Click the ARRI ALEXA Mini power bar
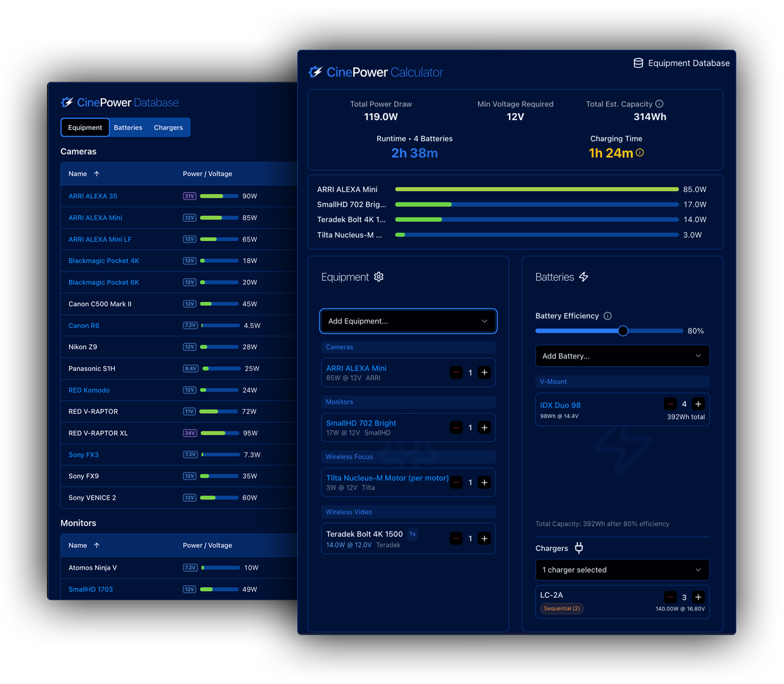This screenshot has width=784, height=684. (537, 189)
